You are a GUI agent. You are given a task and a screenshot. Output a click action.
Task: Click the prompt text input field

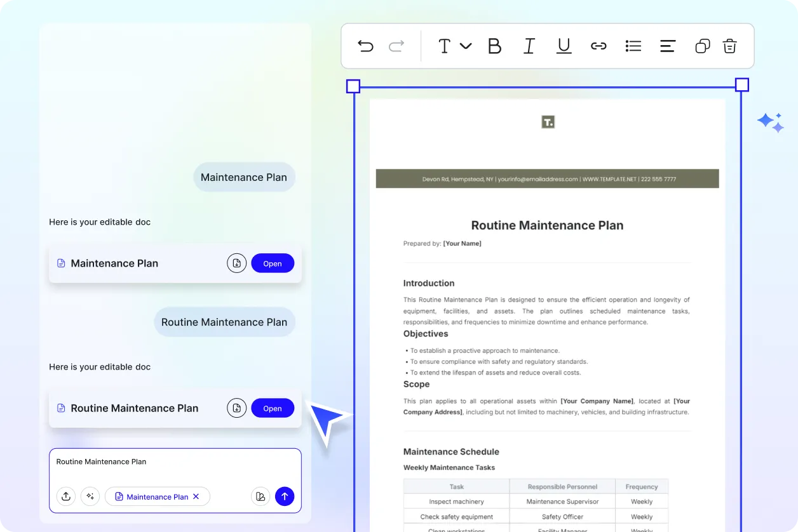[175, 467]
